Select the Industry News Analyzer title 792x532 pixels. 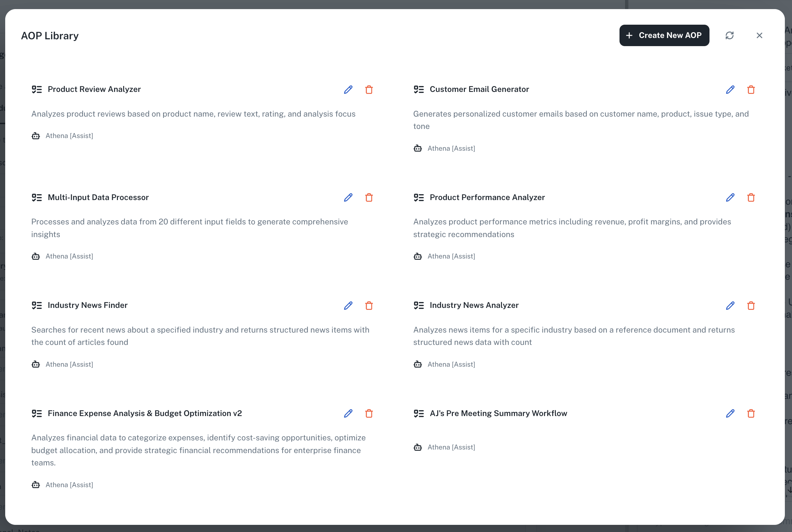tap(474, 305)
